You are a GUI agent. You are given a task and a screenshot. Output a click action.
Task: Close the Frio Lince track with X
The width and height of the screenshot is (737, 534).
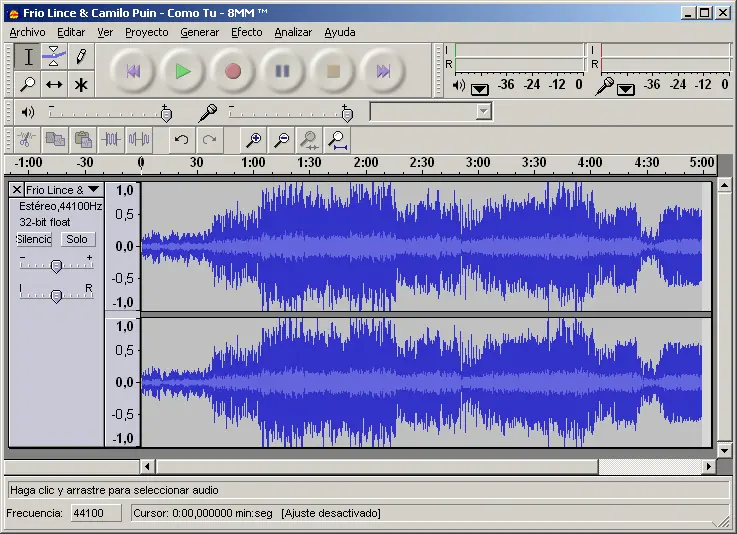[x=16, y=189]
